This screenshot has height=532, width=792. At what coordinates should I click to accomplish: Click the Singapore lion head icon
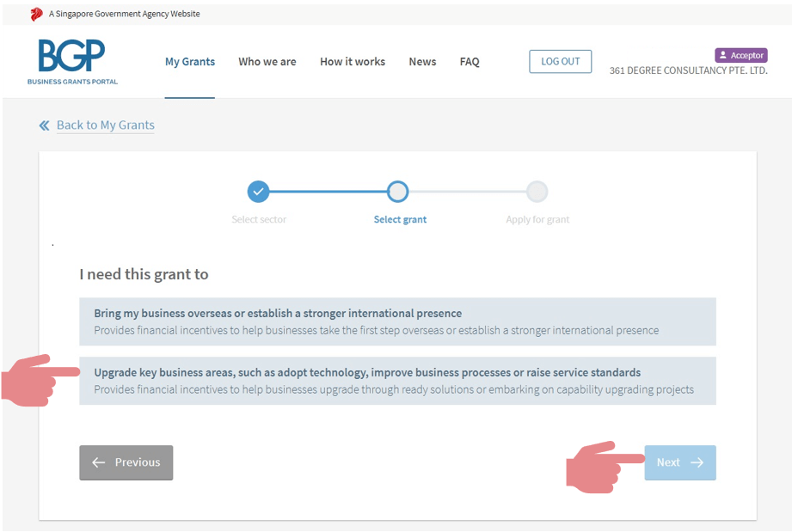[x=36, y=14]
